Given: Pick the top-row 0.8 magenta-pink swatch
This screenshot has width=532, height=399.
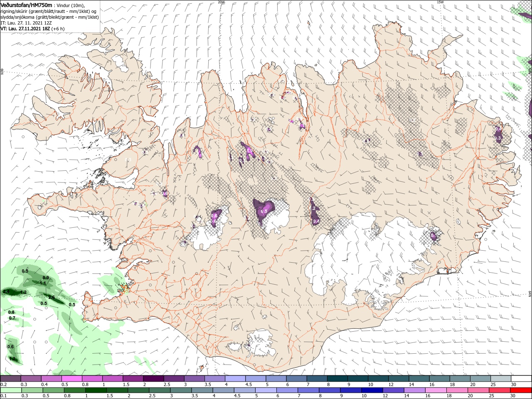Looking at the screenshot, I should click(92, 379).
